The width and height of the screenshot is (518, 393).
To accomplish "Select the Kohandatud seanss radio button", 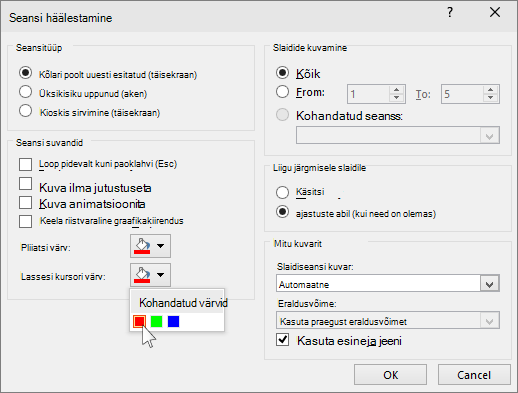I will (x=282, y=115).
